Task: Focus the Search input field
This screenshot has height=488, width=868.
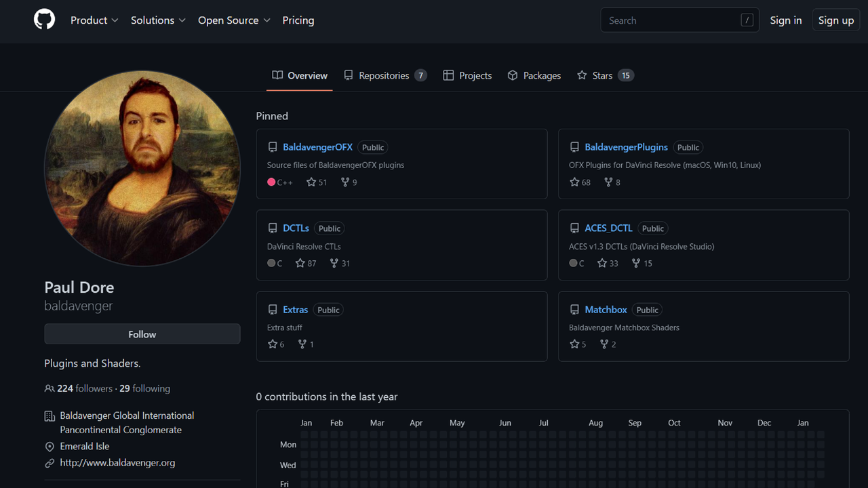Action: [679, 20]
